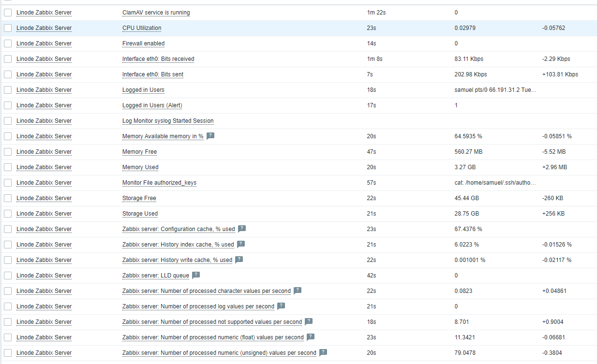
Task: Show help for processed not supported values
Action: tap(309, 321)
